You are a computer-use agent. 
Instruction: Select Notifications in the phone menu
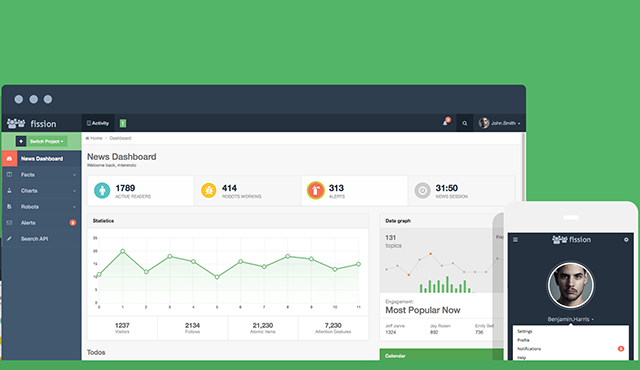[x=529, y=349]
